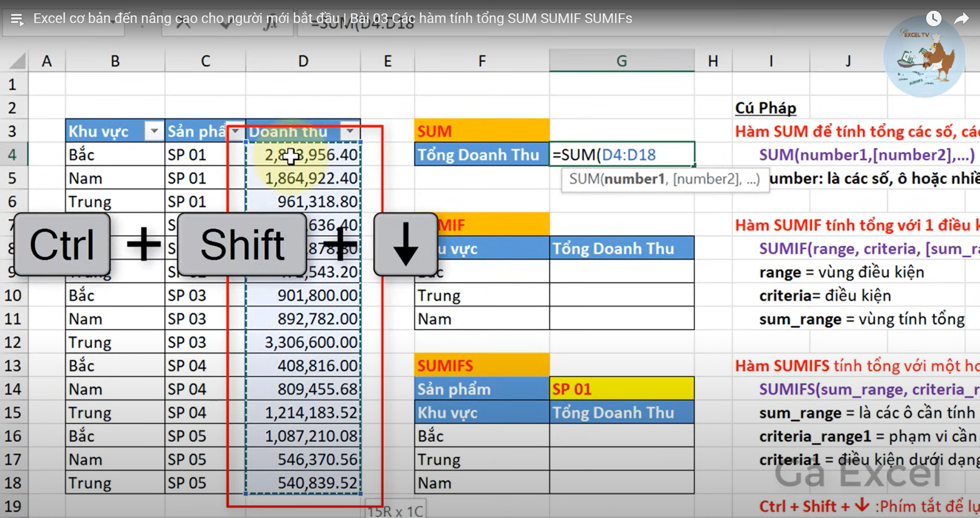Select row header 1

[x=12, y=84]
